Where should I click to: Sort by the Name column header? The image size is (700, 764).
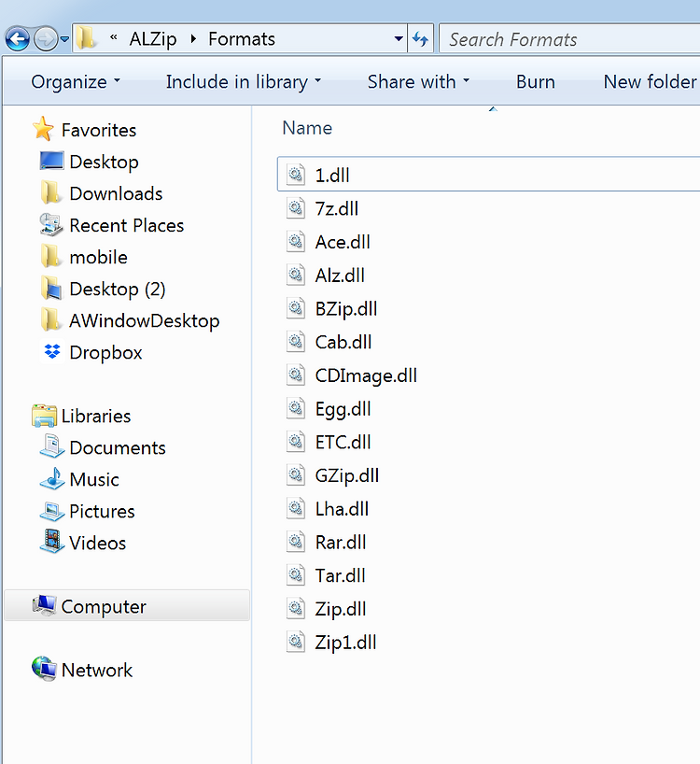(307, 128)
